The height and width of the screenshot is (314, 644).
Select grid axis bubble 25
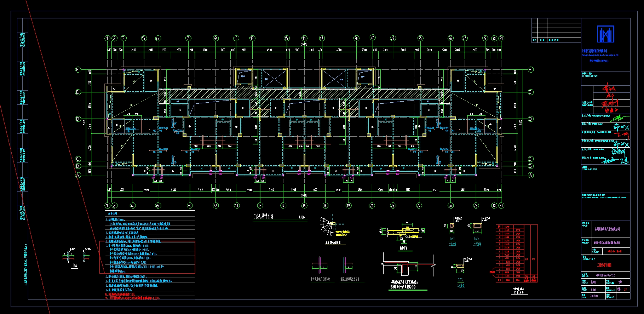tap(420, 38)
